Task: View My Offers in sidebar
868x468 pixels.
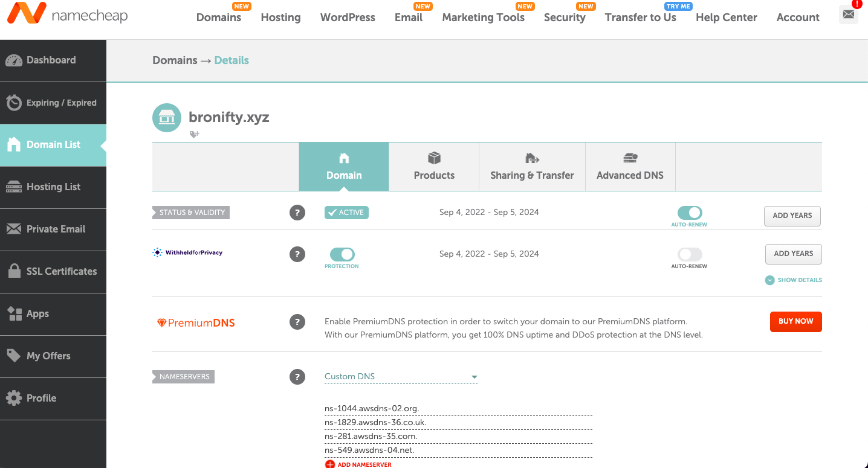Action: tap(48, 356)
